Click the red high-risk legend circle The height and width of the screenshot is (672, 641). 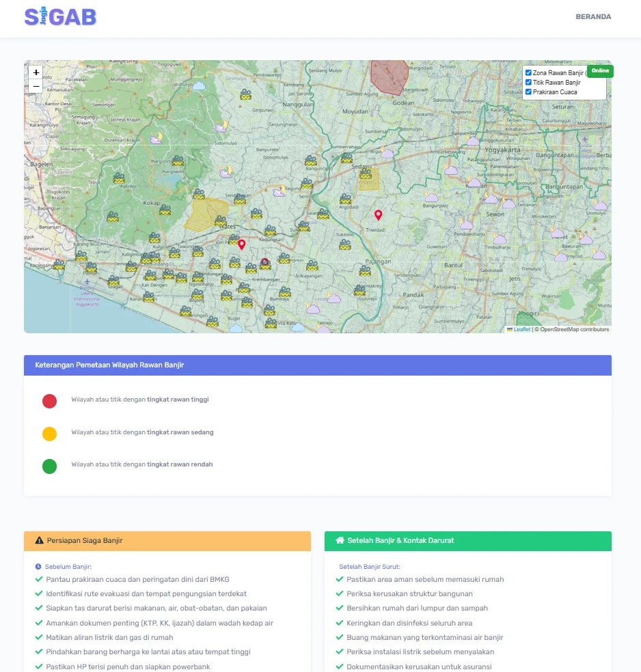tap(49, 401)
